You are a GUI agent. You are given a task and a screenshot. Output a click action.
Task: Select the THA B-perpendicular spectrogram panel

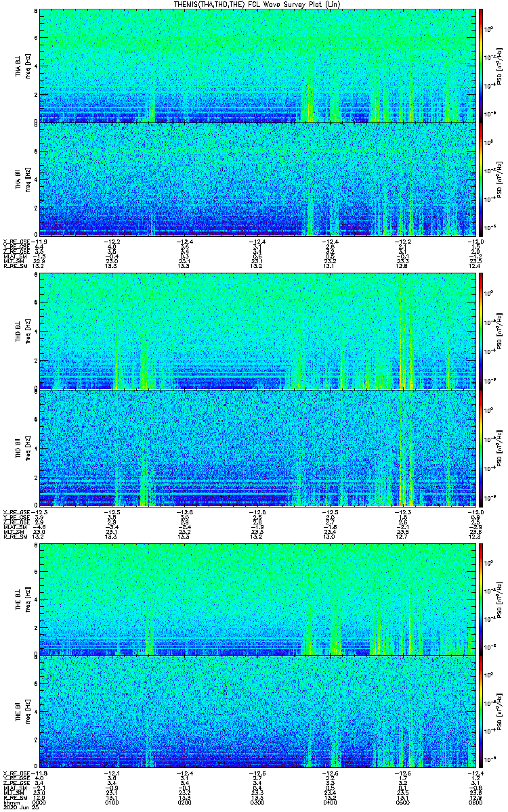coord(258,66)
